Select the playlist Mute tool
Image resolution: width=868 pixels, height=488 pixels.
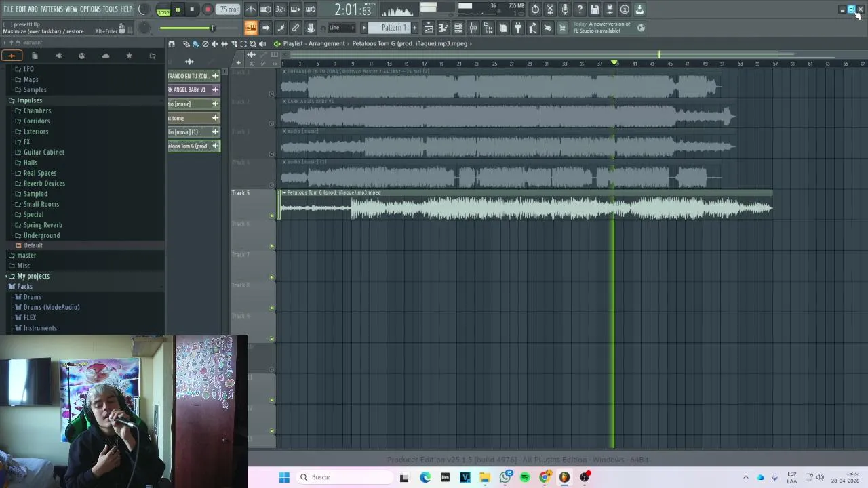coord(215,44)
